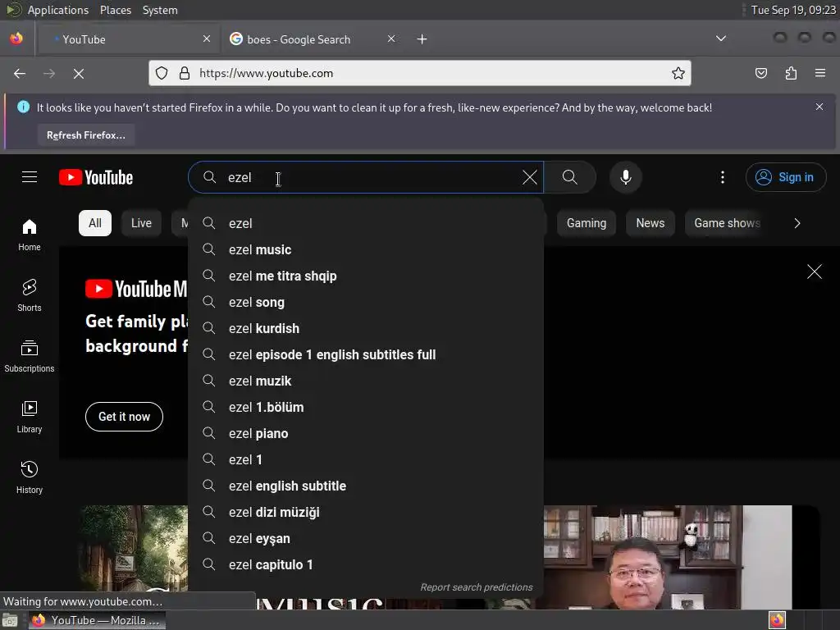Choose the "ezel music" suggestion
The image size is (840, 630).
pos(366,249)
